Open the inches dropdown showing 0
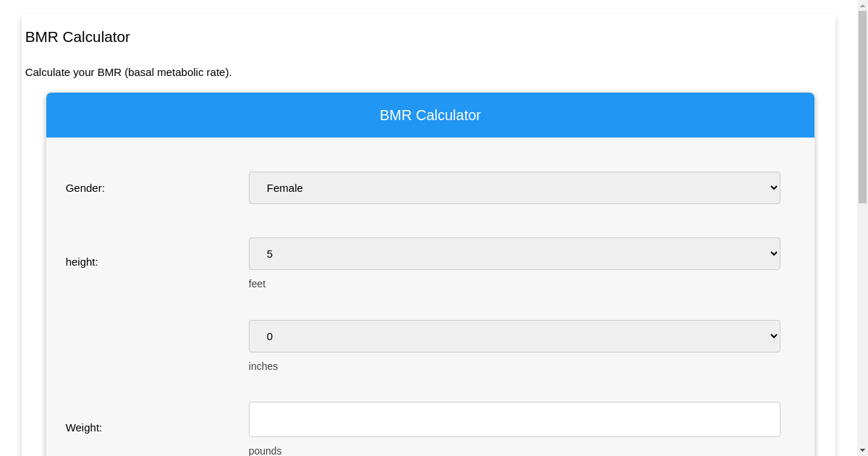This screenshot has height=456, width=868. pyautogui.click(x=514, y=336)
